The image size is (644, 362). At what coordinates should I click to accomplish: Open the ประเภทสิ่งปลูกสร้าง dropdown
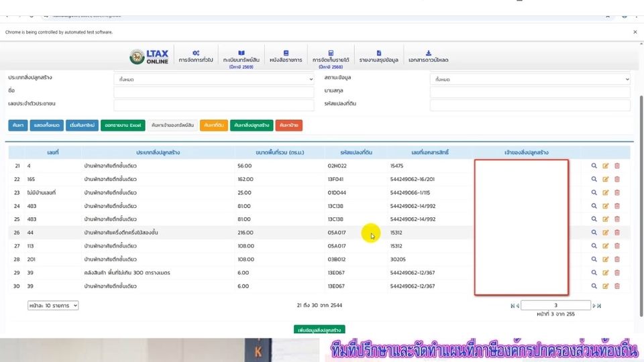pos(214,79)
